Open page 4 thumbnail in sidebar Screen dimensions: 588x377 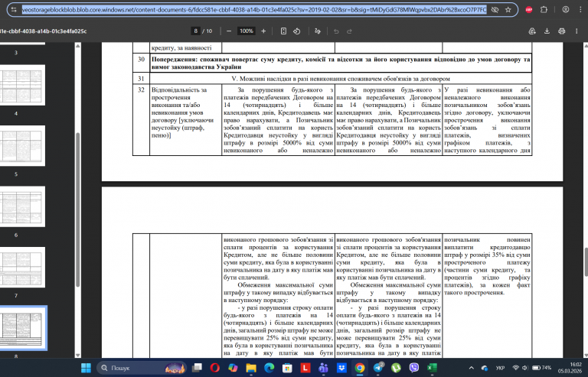click(x=22, y=85)
